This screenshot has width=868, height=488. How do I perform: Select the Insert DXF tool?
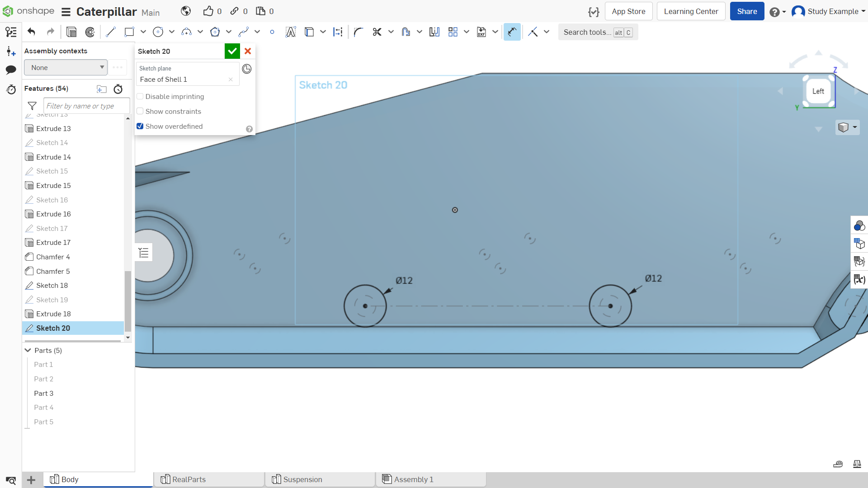tap(481, 32)
